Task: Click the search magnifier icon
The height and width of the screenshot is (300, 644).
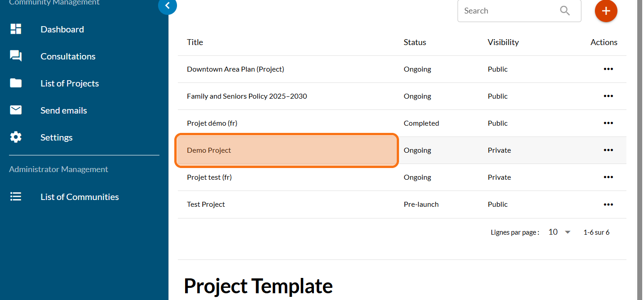Action: pos(565,11)
